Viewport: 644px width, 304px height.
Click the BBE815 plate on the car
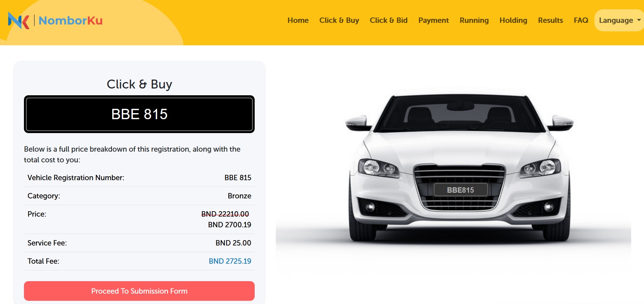point(460,190)
